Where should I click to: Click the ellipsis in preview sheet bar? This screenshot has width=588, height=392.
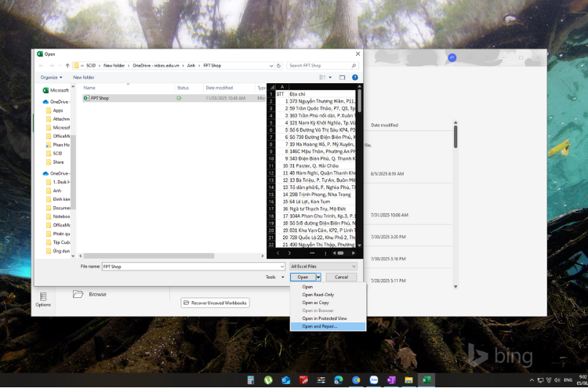click(312, 253)
